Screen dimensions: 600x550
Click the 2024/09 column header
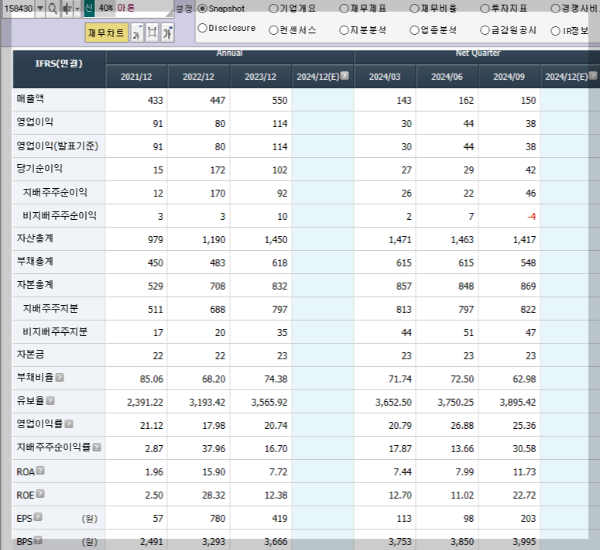point(509,77)
